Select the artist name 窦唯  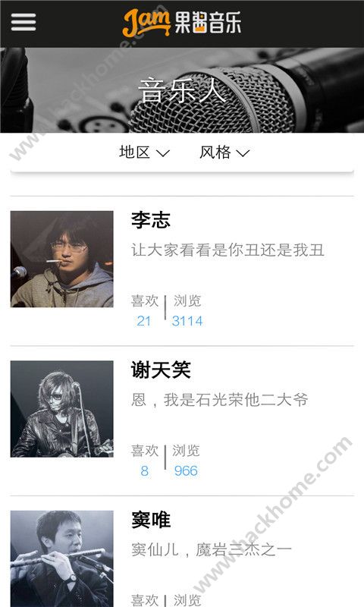[x=150, y=520]
